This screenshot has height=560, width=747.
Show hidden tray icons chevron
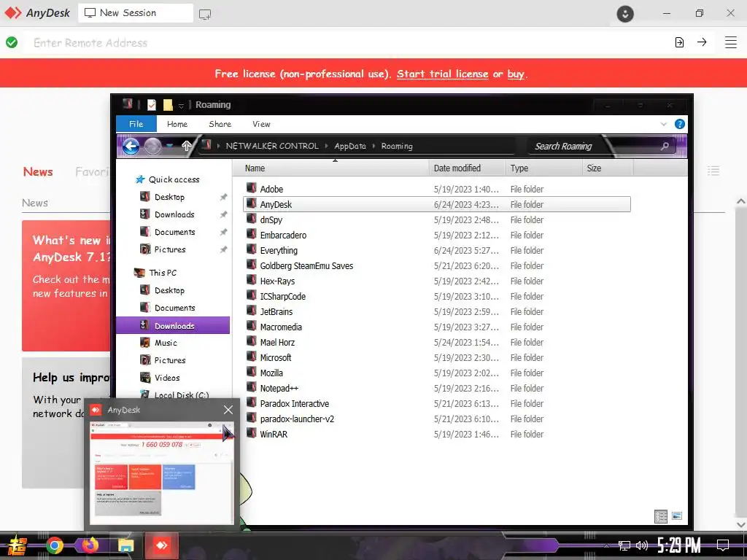click(606, 545)
